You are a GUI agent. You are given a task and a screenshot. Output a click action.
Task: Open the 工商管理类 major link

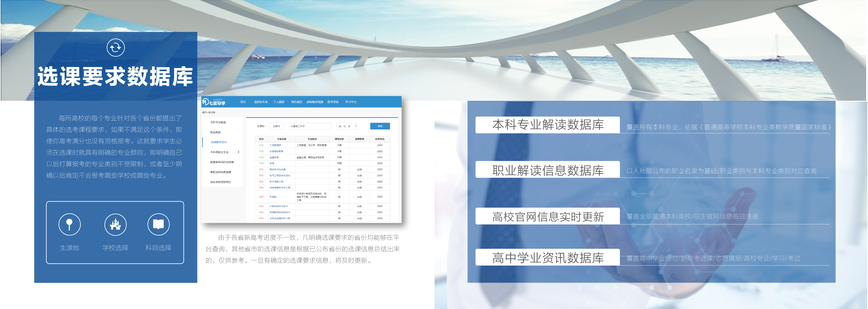275,145
